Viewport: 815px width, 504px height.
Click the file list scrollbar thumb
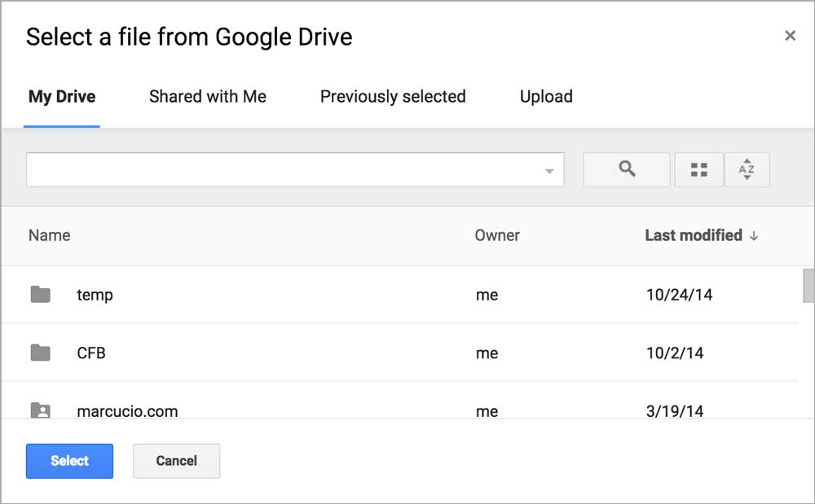[808, 286]
